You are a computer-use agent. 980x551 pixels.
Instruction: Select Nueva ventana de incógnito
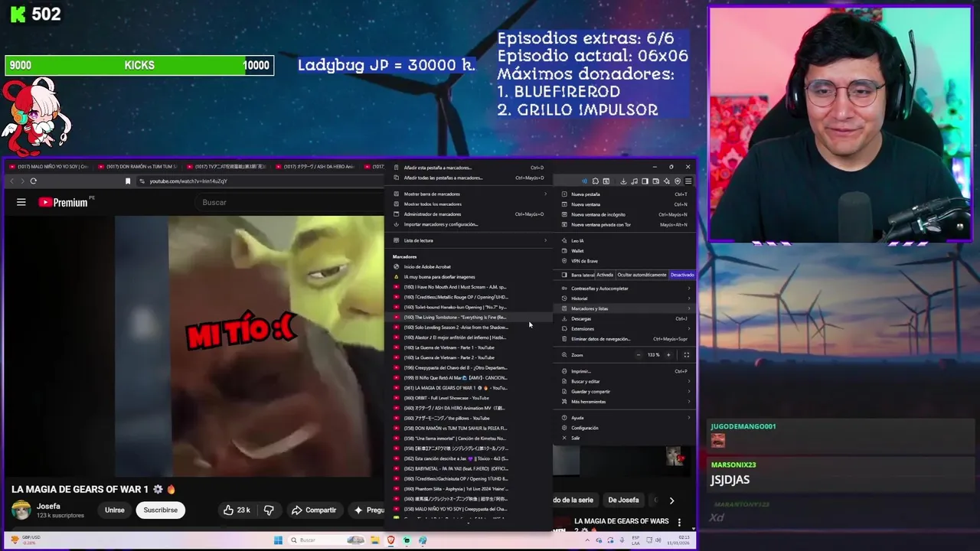pyautogui.click(x=625, y=215)
